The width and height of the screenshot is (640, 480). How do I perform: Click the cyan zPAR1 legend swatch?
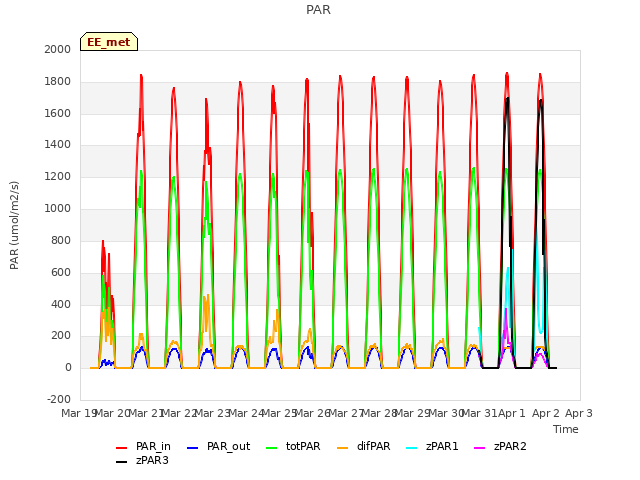411,448
